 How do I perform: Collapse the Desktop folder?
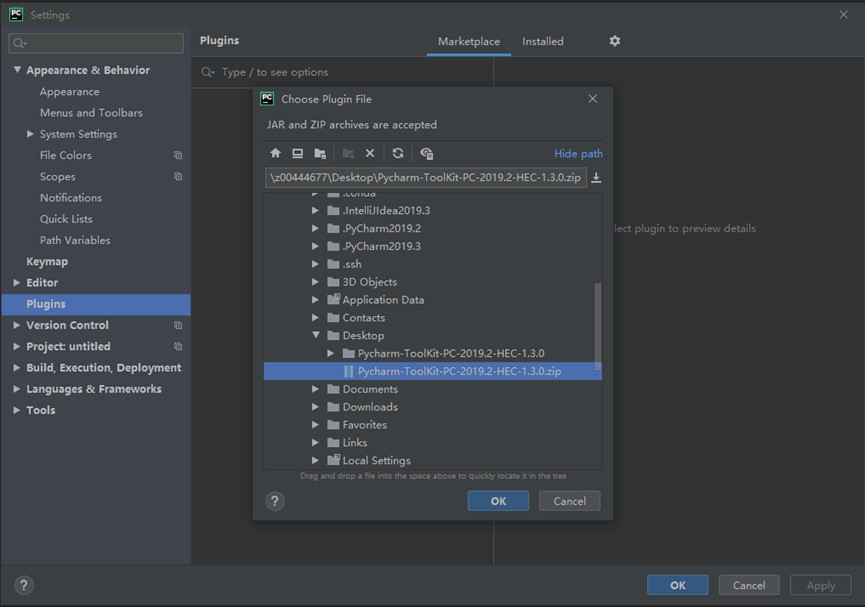click(316, 336)
